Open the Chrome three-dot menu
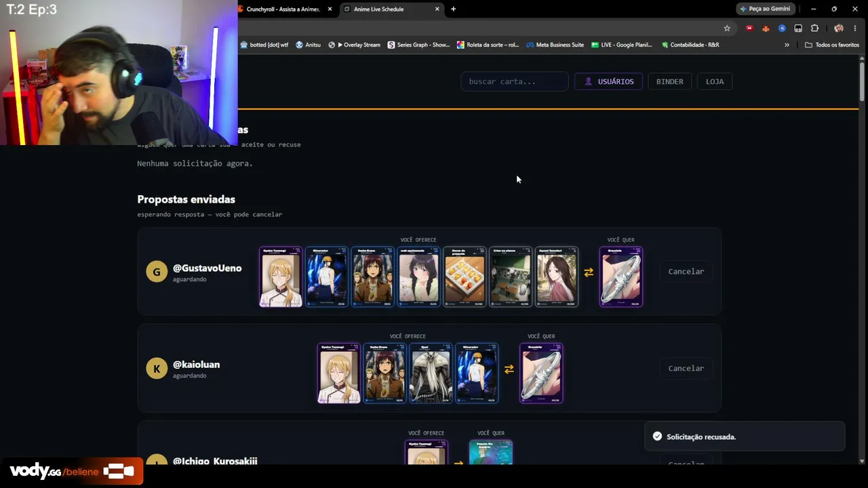The image size is (868, 488). coord(855,28)
